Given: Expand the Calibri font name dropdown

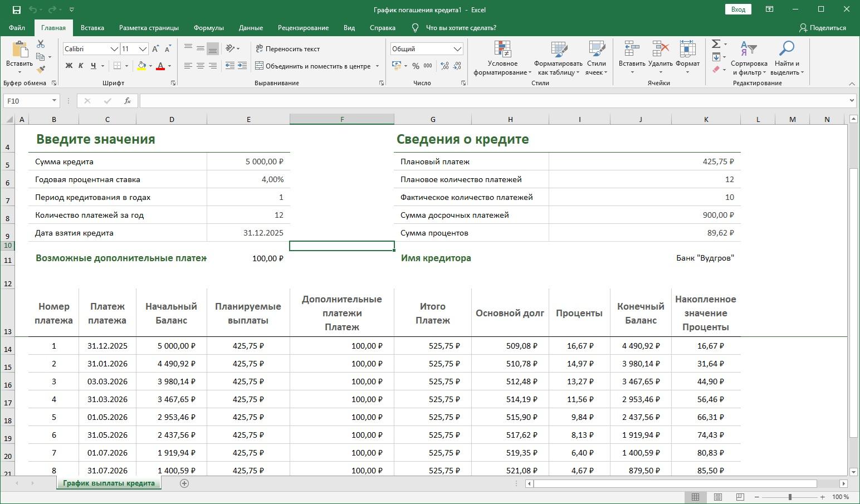Looking at the screenshot, I should point(114,49).
